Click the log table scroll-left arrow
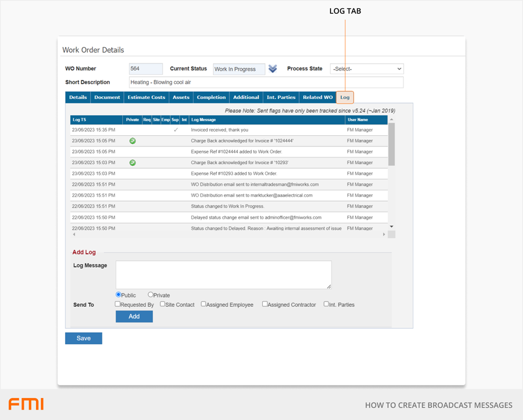Image resolution: width=523 pixels, height=420 pixels. [74, 234]
